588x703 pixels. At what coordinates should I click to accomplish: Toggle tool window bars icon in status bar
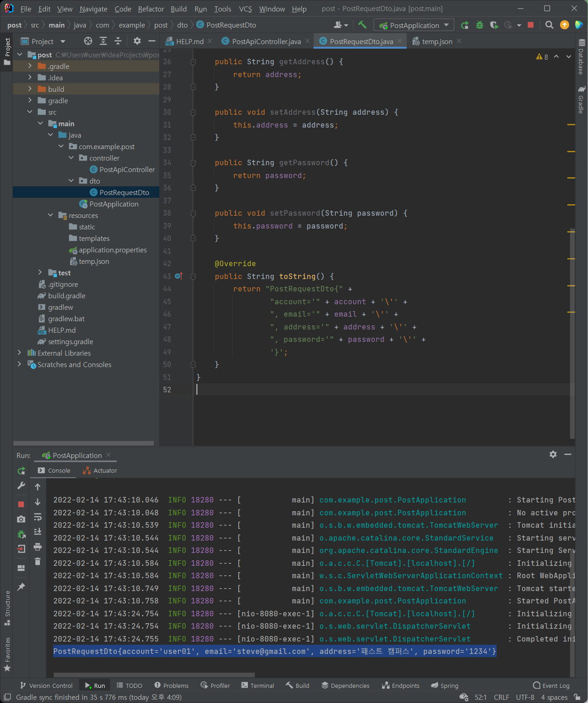(x=7, y=697)
